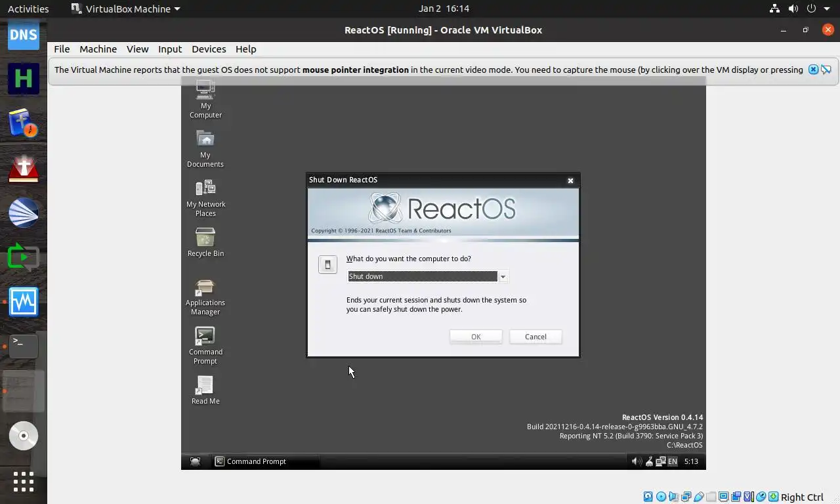Close the Shut Down ReactOS dialog
Screen dimensions: 840x504
pyautogui.click(x=570, y=180)
